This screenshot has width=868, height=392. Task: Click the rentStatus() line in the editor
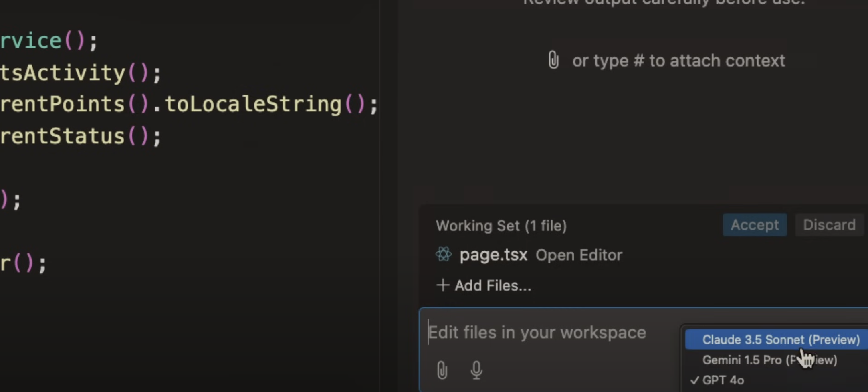tap(62, 136)
